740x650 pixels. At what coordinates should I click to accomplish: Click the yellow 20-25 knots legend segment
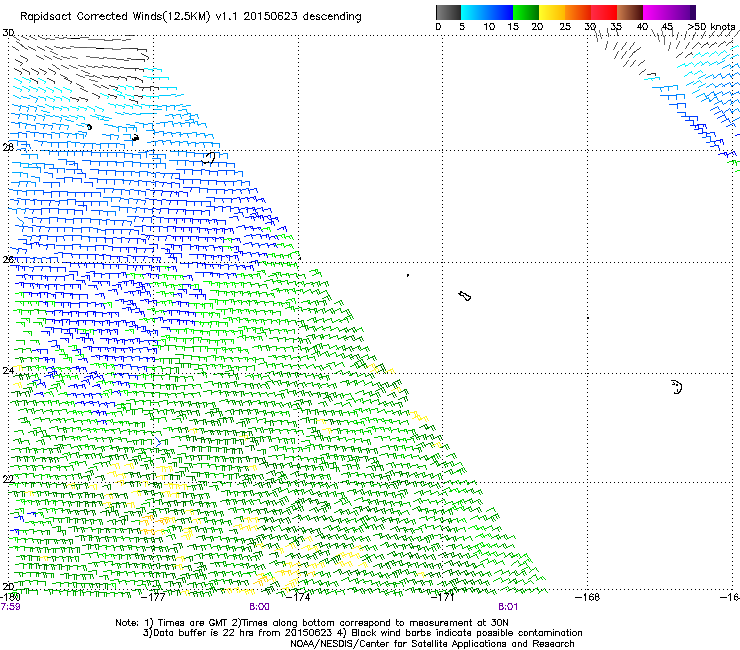click(552, 12)
